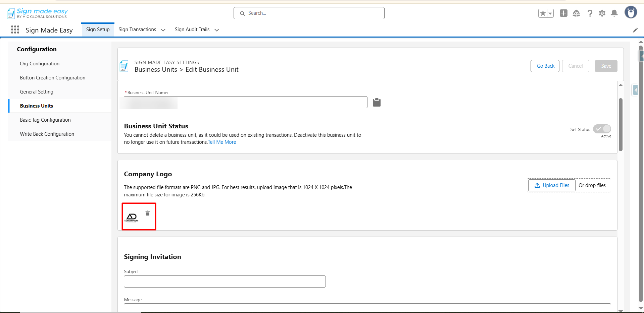Screen dimensions: 644x313
Task: Open the notifications bell
Action: pyautogui.click(x=614, y=13)
